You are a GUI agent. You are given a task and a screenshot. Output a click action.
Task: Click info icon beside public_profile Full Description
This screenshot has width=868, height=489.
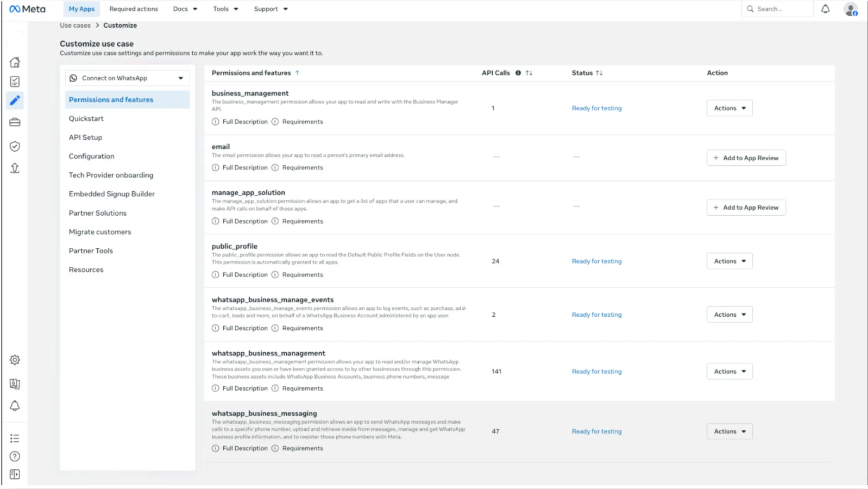click(x=216, y=275)
